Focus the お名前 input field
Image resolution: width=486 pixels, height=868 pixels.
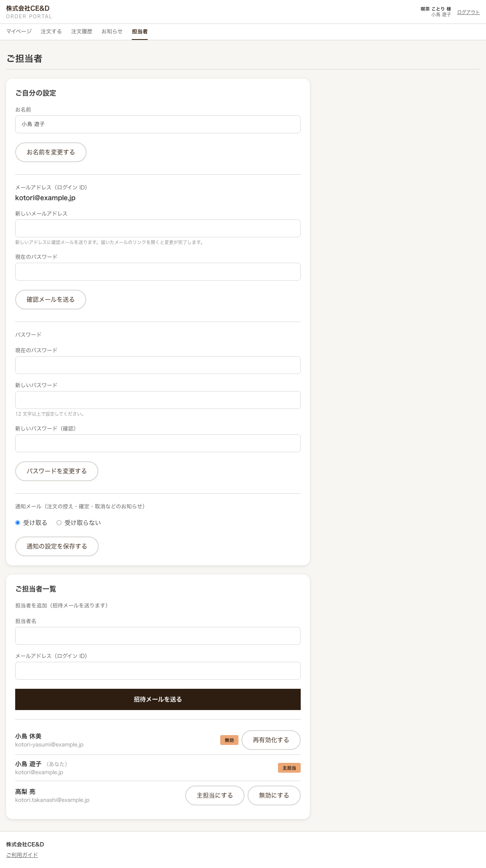[158, 124]
